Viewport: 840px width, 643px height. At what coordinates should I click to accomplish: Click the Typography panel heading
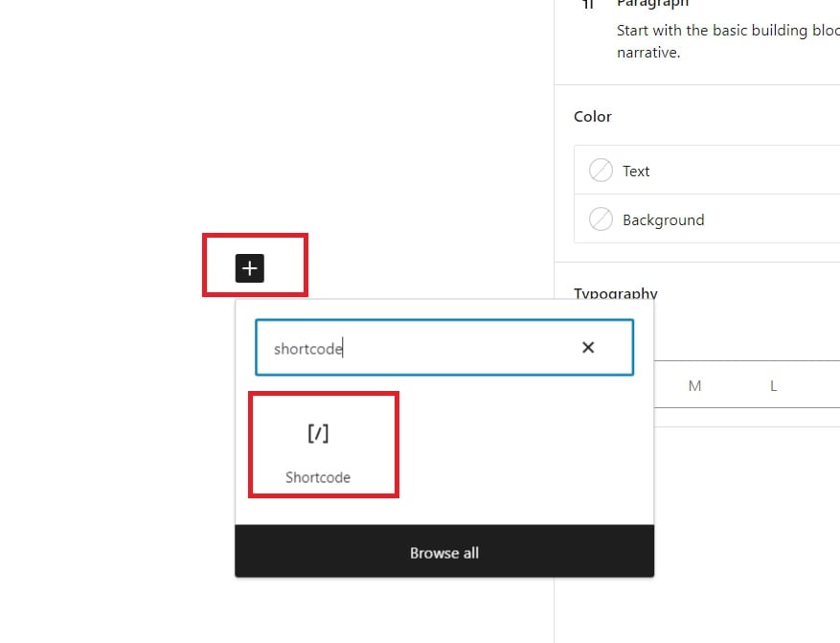(616, 293)
